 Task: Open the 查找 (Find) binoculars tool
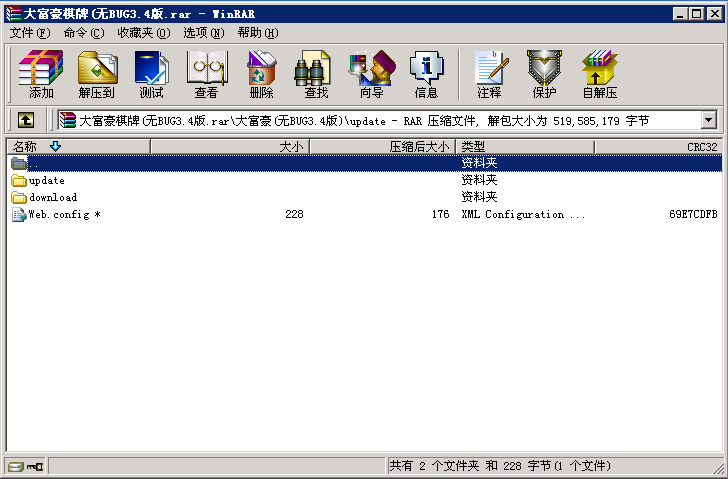[316, 74]
